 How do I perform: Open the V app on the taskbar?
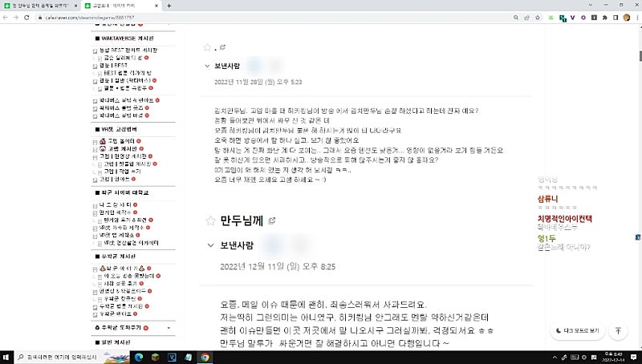[x=172, y=358]
